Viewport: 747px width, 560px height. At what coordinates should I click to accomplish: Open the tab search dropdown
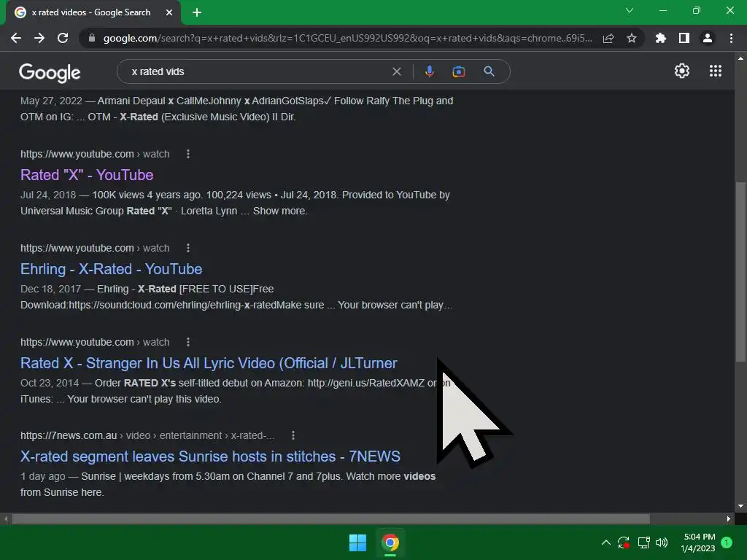630,10
